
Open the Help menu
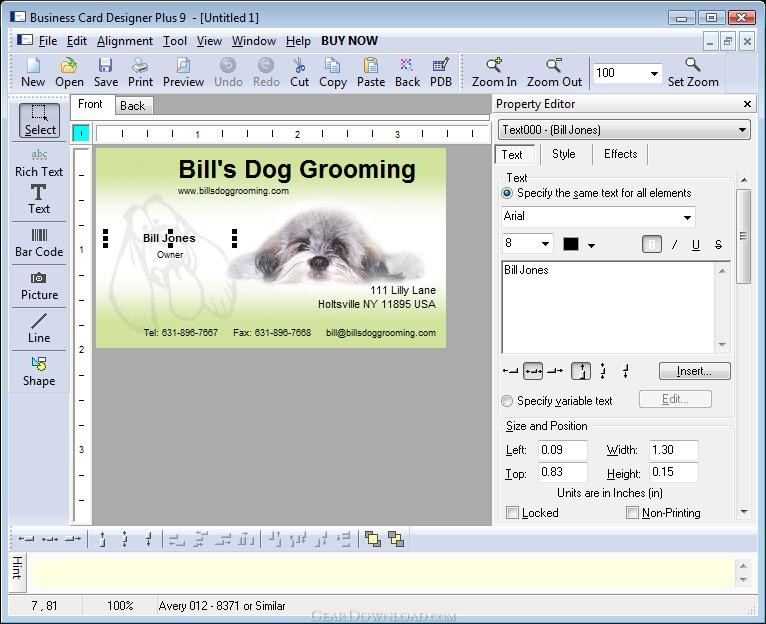click(298, 41)
